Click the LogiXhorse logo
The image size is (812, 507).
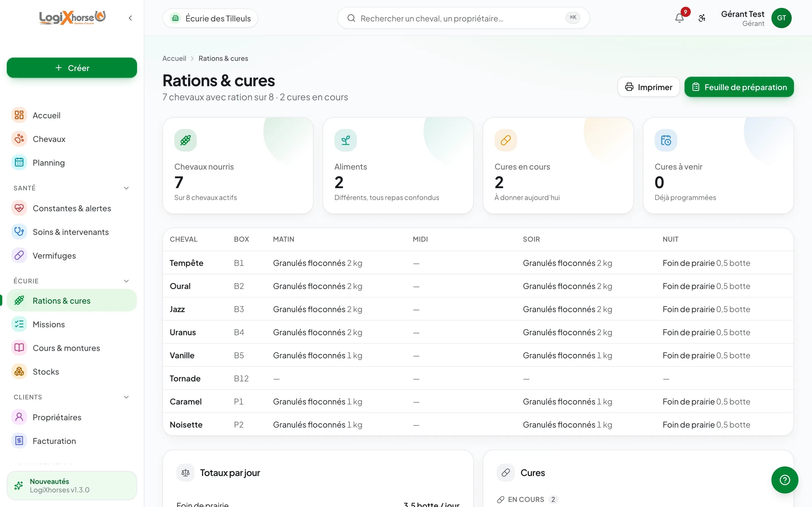tap(72, 18)
